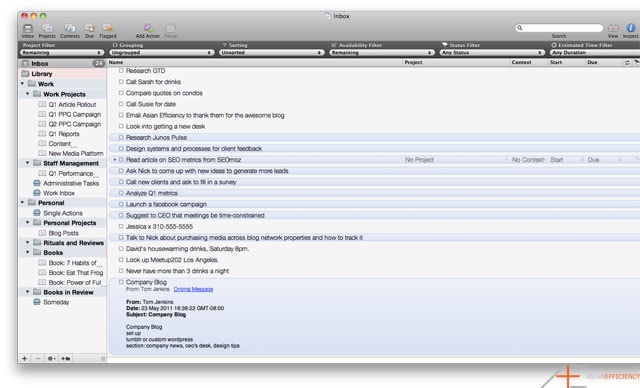Open the Original Message link
Viewport: 640px width, 388px height.
tap(193, 289)
